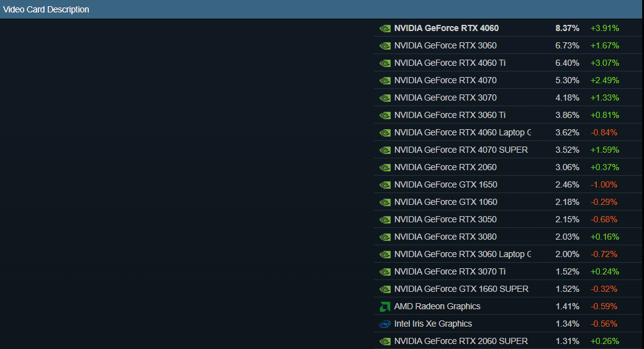Click the +3.91% change value
644x349 pixels.
pos(605,28)
